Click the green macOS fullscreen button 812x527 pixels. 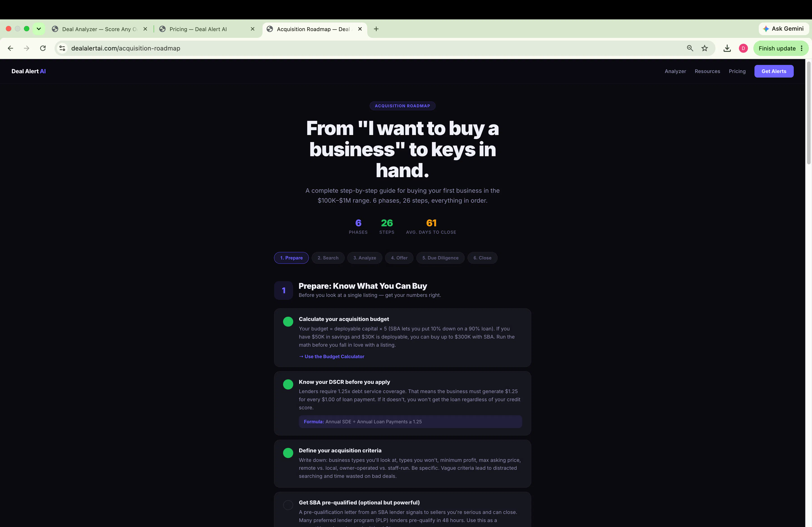coord(27,29)
